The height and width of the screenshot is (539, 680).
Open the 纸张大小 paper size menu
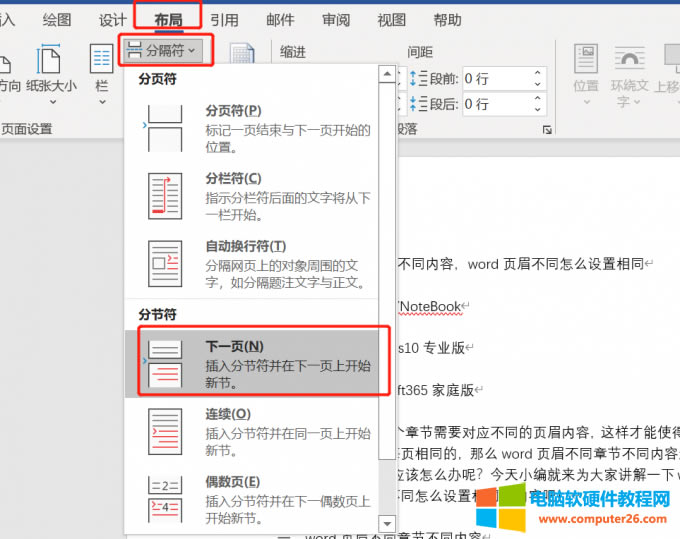click(50, 68)
